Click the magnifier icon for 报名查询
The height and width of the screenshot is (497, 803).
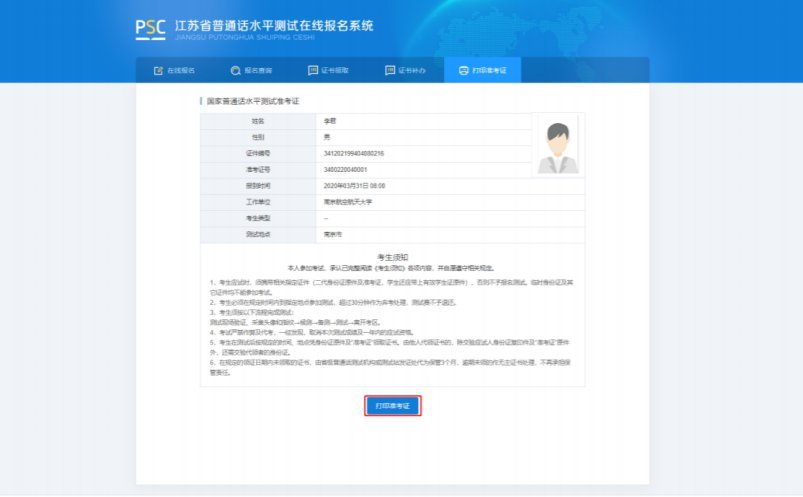coord(235,71)
